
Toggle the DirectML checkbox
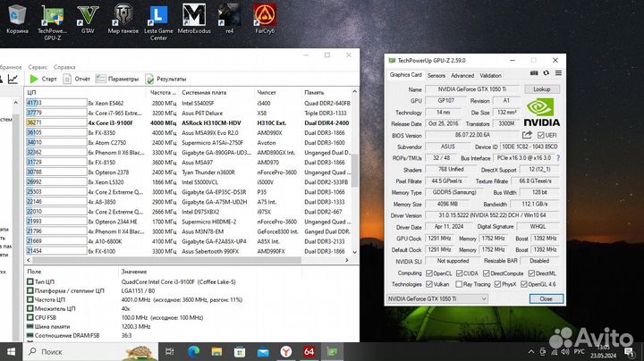(x=531, y=273)
